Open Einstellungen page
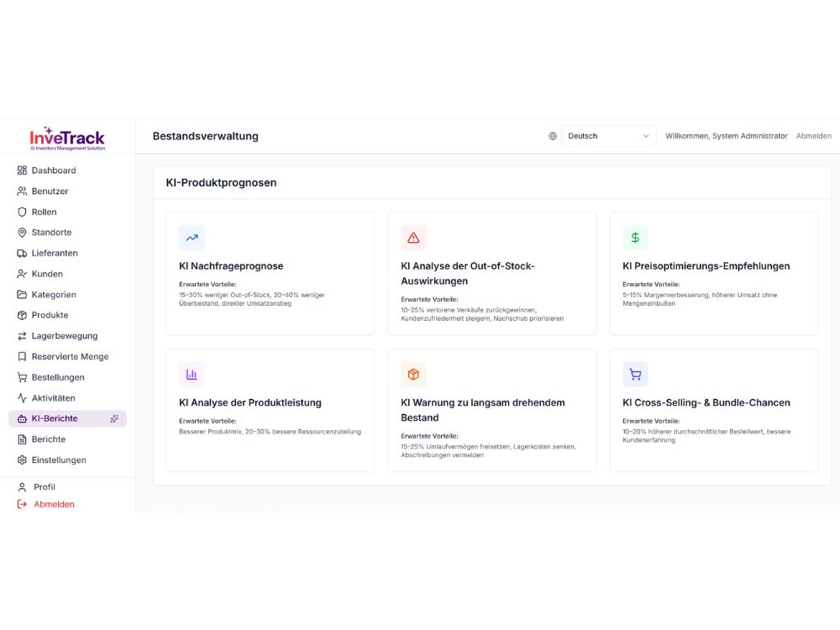This screenshot has height=630, width=840. (x=67, y=460)
